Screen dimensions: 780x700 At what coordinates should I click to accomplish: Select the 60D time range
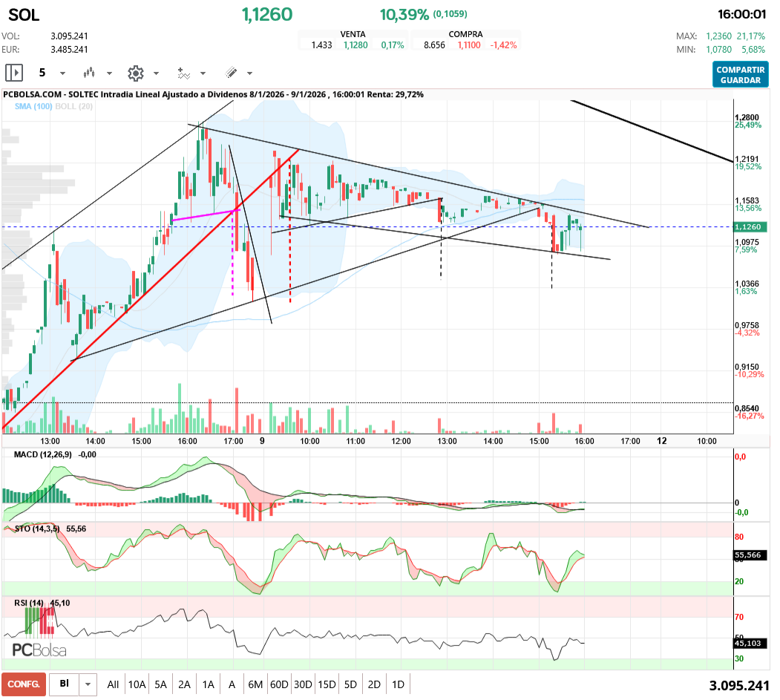pyautogui.click(x=279, y=684)
